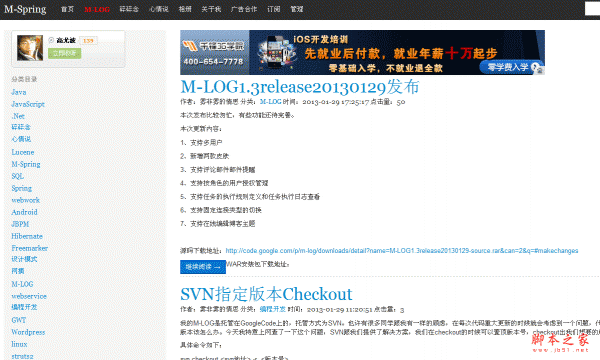
Task: Open the Wordpress category in sidebar
Action: (28, 332)
